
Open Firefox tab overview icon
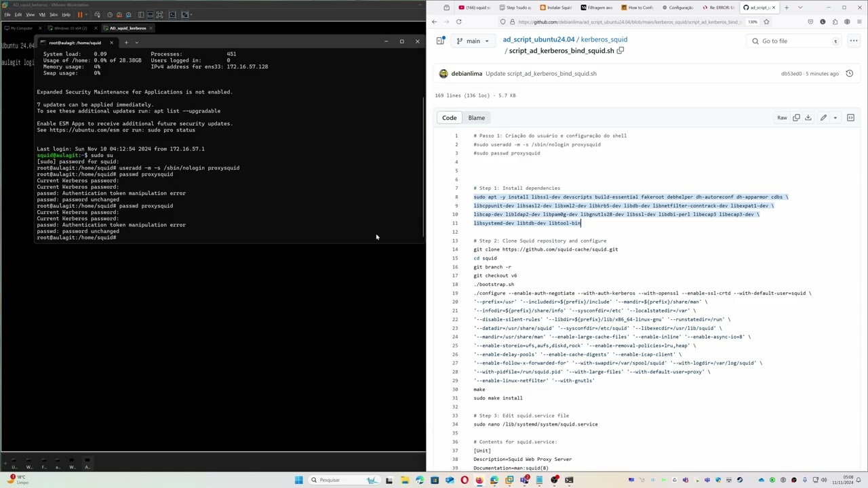coord(446,7)
